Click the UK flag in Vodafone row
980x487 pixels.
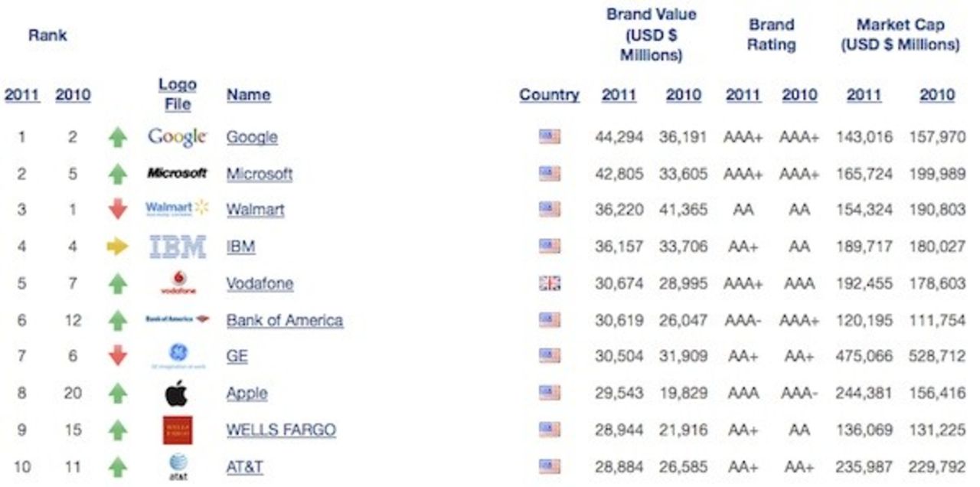pos(549,283)
